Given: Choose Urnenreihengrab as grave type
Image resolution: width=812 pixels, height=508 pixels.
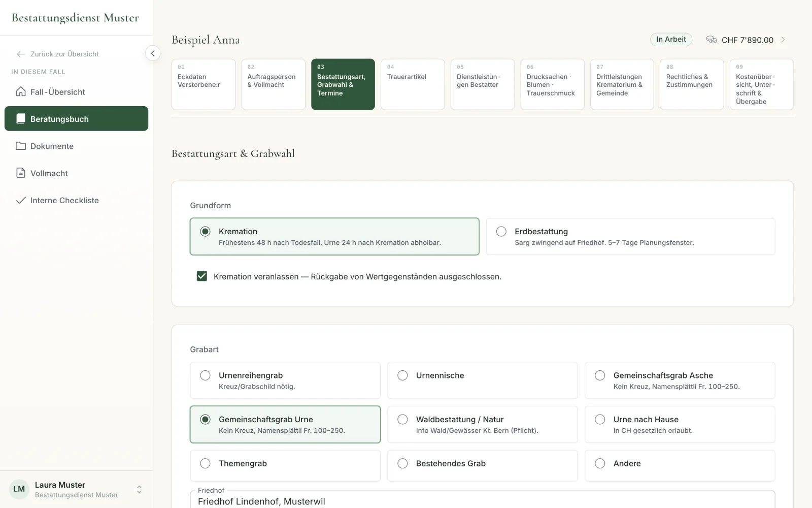Looking at the screenshot, I should coord(285,380).
